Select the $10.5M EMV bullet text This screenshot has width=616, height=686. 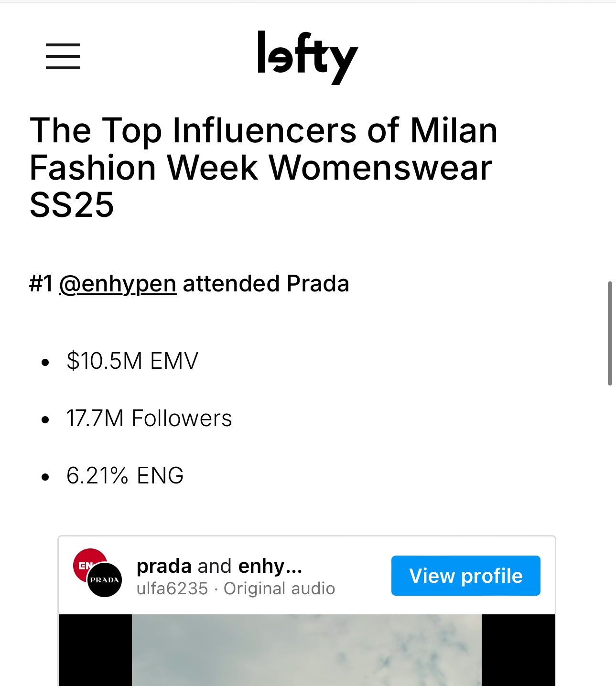tap(132, 361)
